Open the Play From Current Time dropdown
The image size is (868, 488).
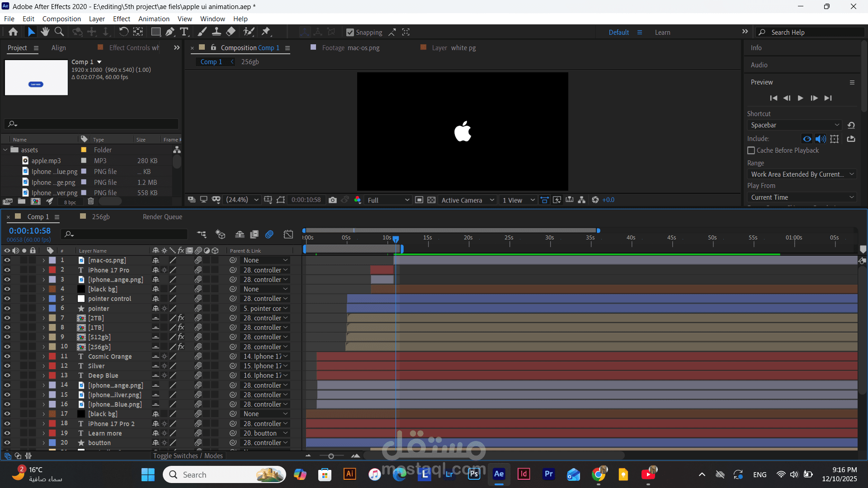coord(802,197)
